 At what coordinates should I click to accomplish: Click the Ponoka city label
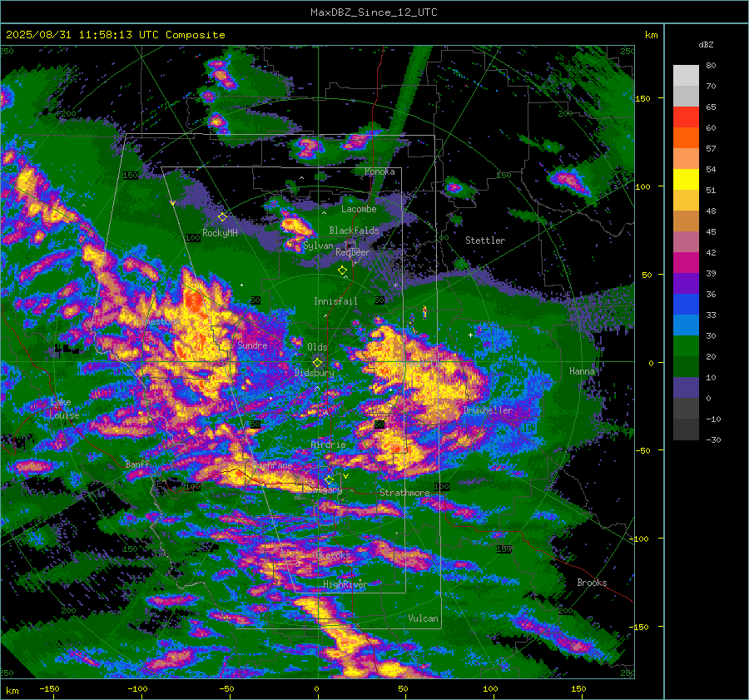(x=379, y=171)
